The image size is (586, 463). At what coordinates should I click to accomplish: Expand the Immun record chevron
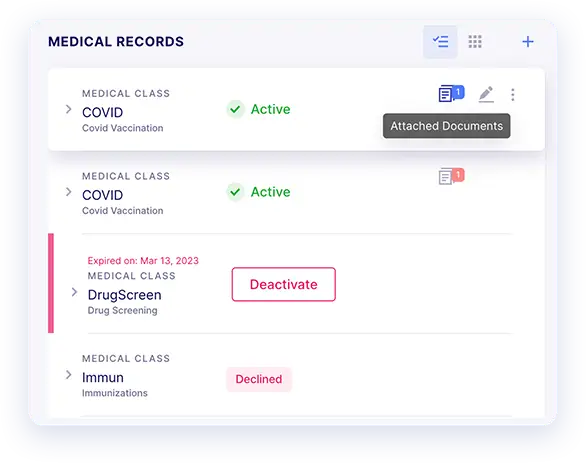[68, 375]
